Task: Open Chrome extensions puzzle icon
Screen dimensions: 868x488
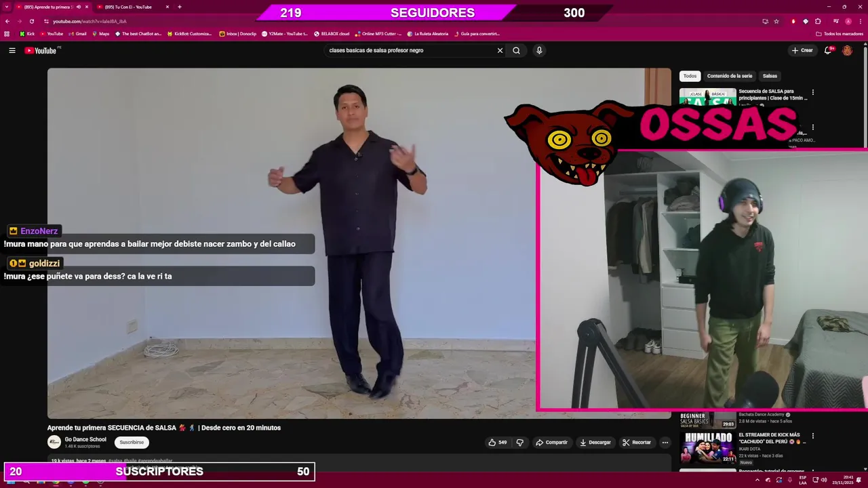Action: (x=818, y=21)
